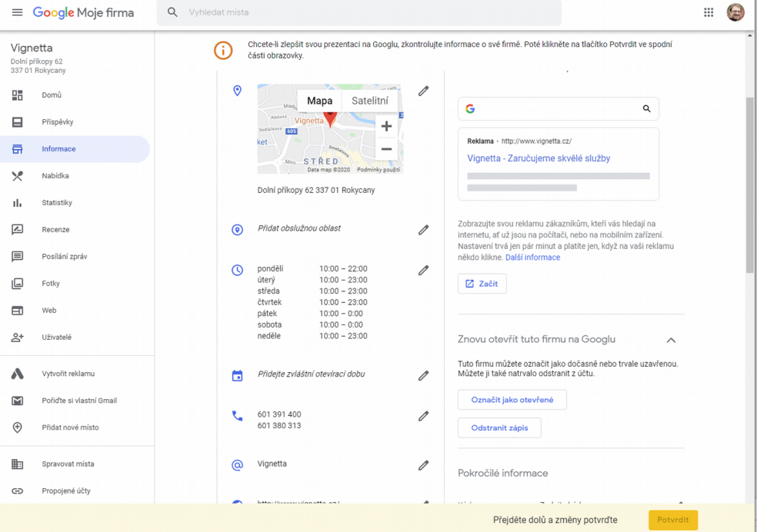
Task: Switch map to Mapa view
Action: [319, 101]
